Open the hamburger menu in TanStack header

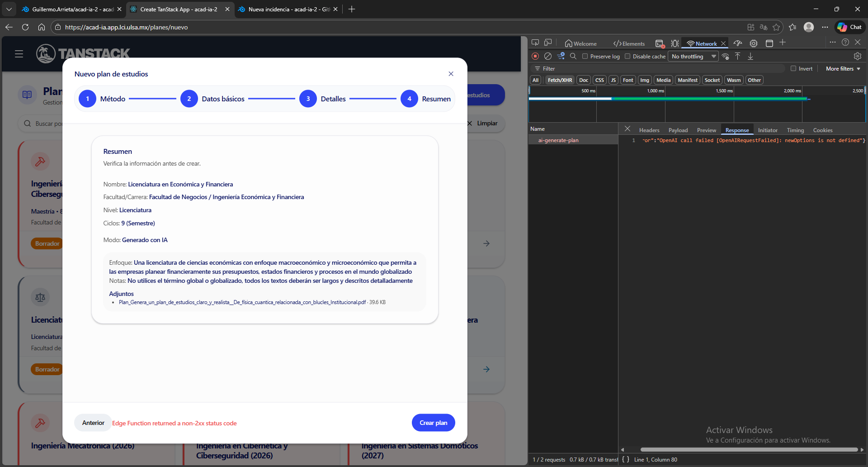pos(19,54)
